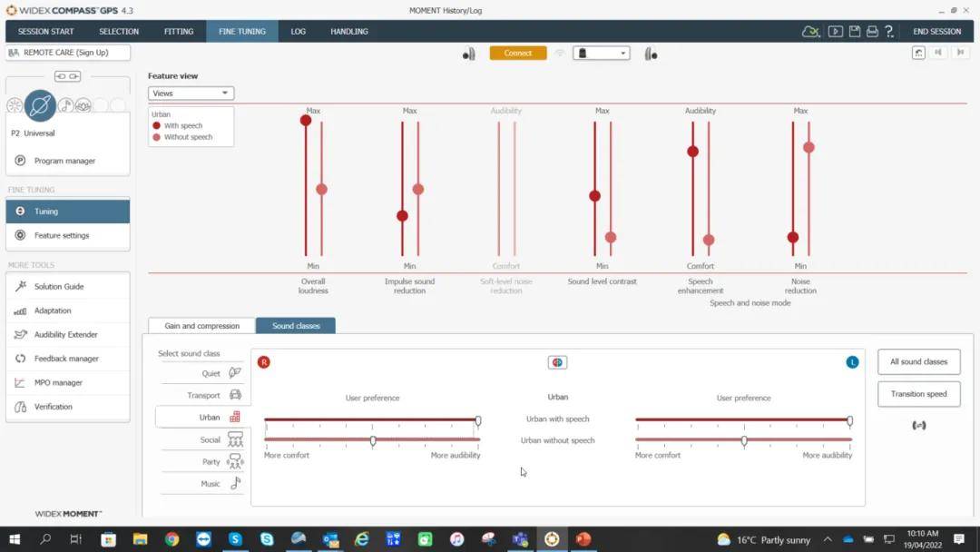This screenshot has width=980, height=552.
Task: Click REMOTE CARE (Sign Up)
Action: pyautogui.click(x=68, y=53)
